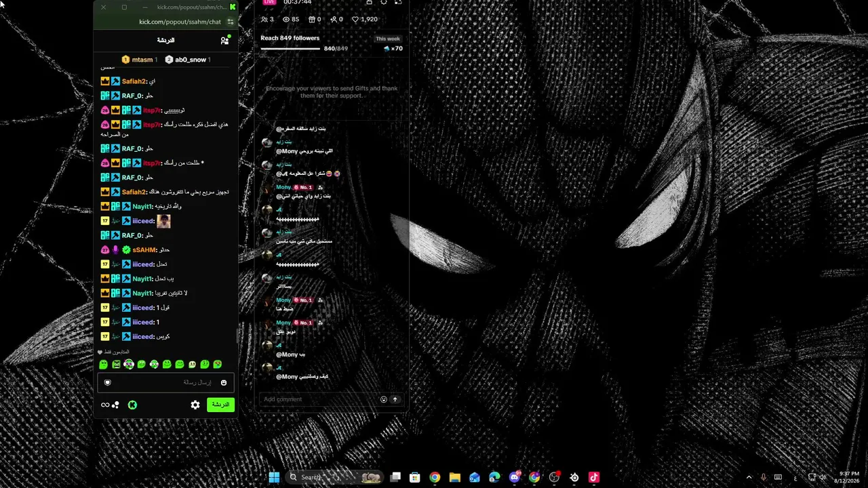Viewport: 868px width, 488px height.
Task: Click the green الدردشة send button
Action: [220, 405]
